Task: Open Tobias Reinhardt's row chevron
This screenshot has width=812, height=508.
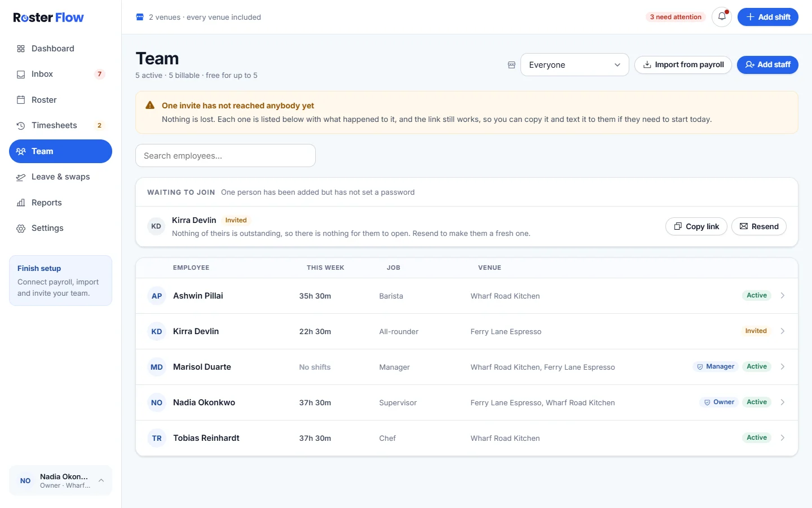Action: (783, 438)
